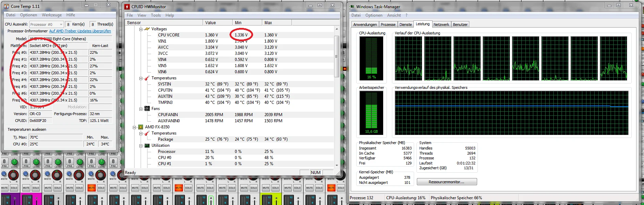Click the Sensor column header in HWMonitor

coord(164,23)
